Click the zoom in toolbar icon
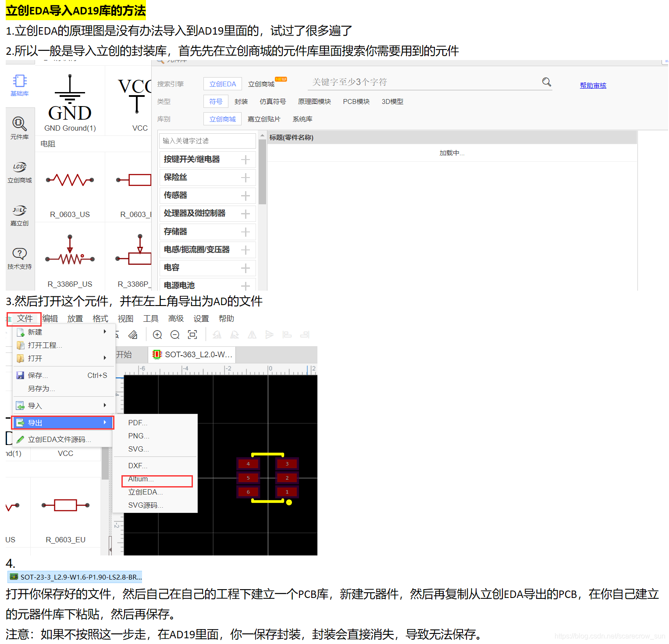Screen dimensions: 669x644 click(157, 335)
